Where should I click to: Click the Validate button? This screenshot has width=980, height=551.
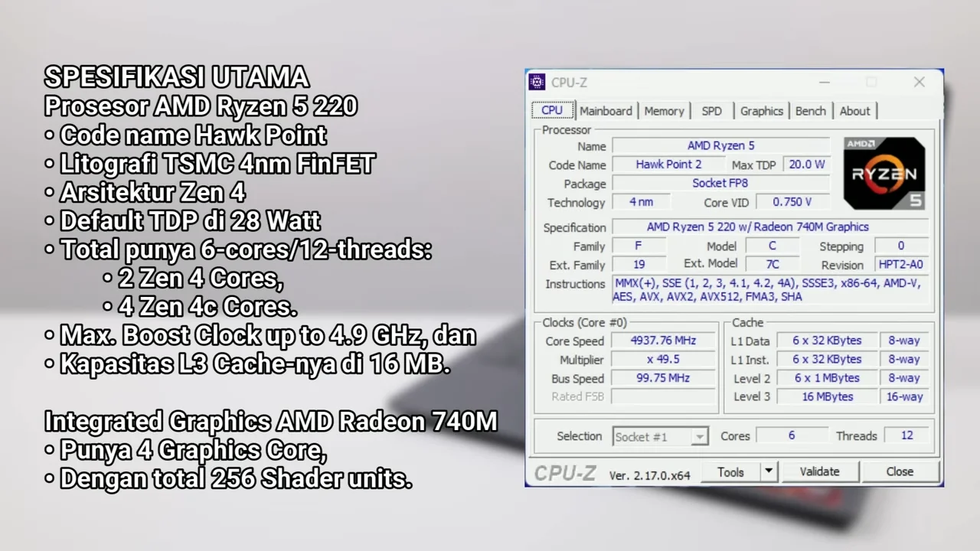click(x=819, y=472)
